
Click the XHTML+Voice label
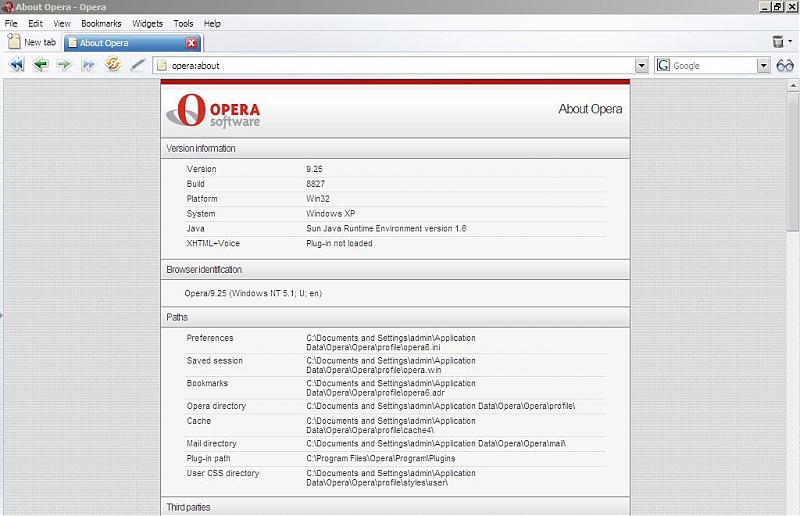coord(213,243)
